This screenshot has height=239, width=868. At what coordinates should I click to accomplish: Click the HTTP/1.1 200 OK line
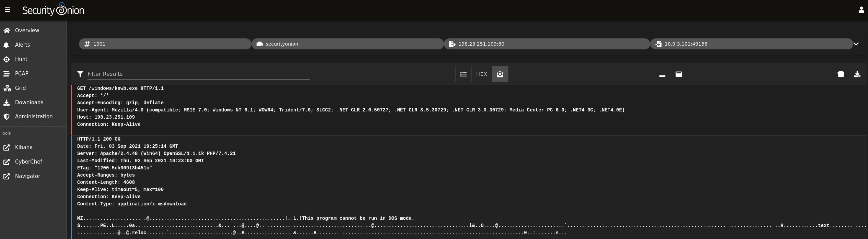click(x=99, y=139)
